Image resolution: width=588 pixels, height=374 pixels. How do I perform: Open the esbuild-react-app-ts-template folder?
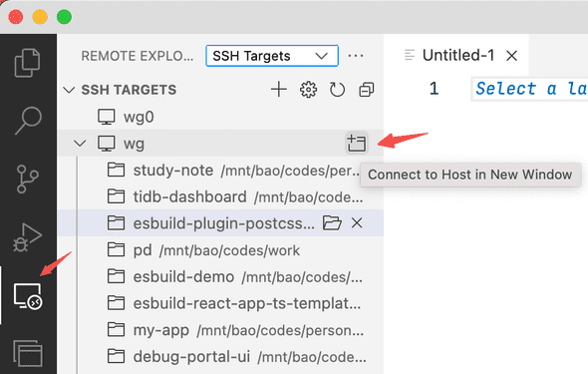[x=220, y=303]
